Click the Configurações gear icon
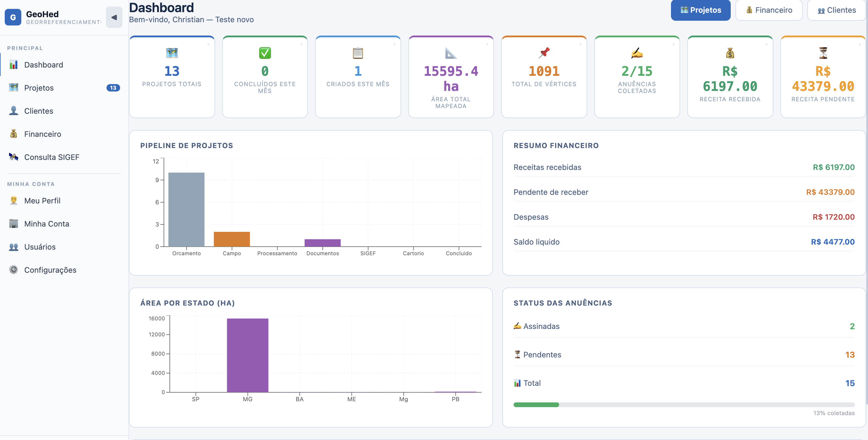 pyautogui.click(x=14, y=270)
